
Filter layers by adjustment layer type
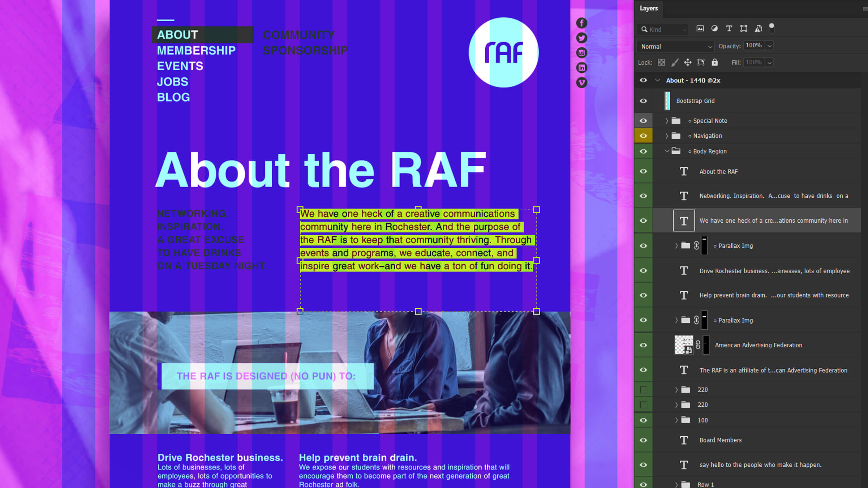pyautogui.click(x=714, y=29)
